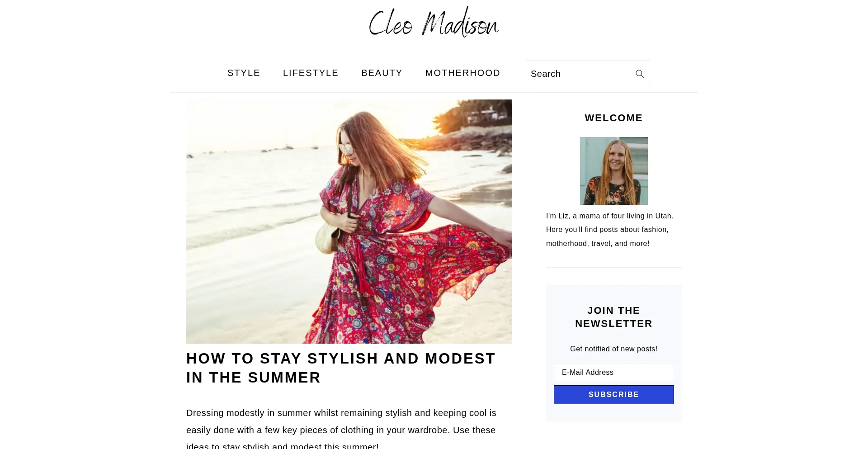Click the search magnifier icon

pos(639,74)
